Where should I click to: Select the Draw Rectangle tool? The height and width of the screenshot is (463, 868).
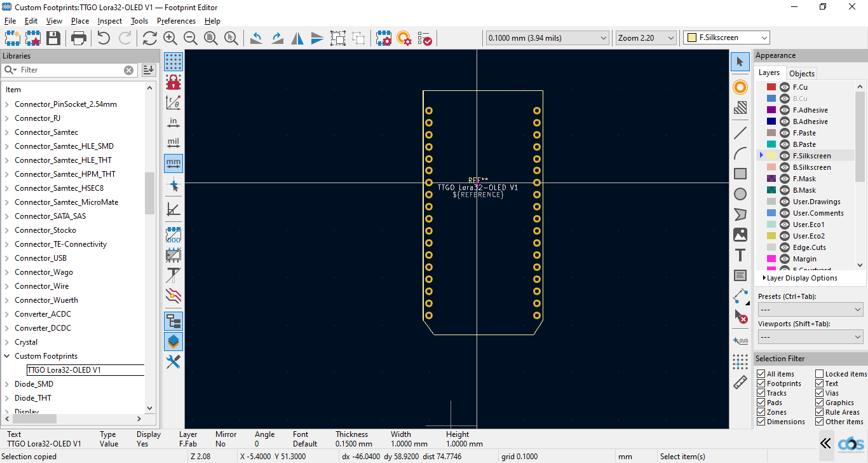click(x=740, y=174)
